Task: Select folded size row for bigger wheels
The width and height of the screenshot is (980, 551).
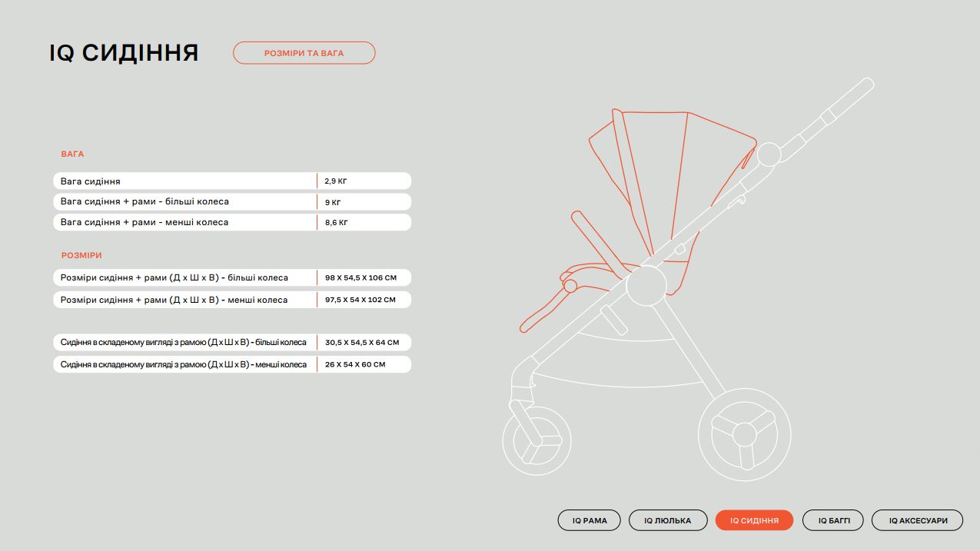Action: coord(184,343)
